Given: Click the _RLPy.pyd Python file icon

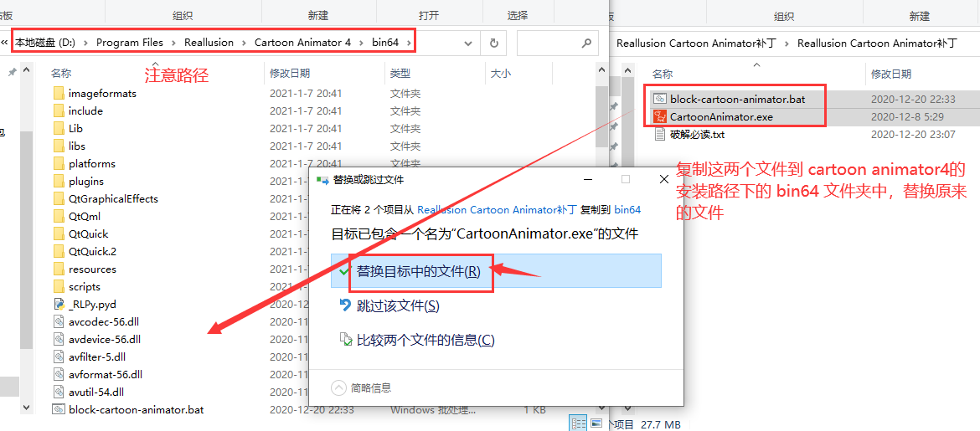Looking at the screenshot, I should [59, 304].
